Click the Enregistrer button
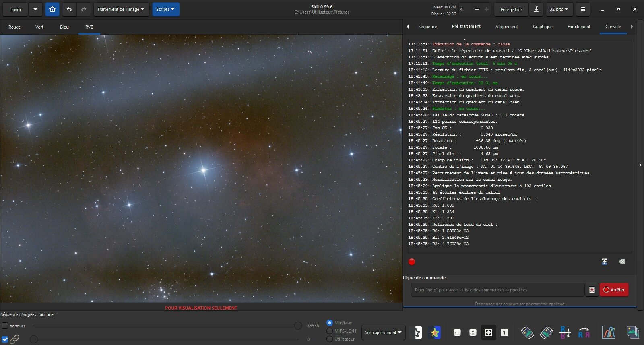Viewport: 644px width, 345px height. pyautogui.click(x=511, y=9)
